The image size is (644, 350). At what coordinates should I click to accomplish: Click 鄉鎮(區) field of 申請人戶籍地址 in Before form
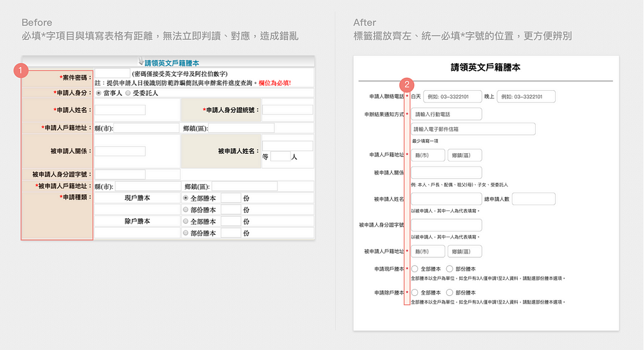pyautogui.click(x=241, y=128)
